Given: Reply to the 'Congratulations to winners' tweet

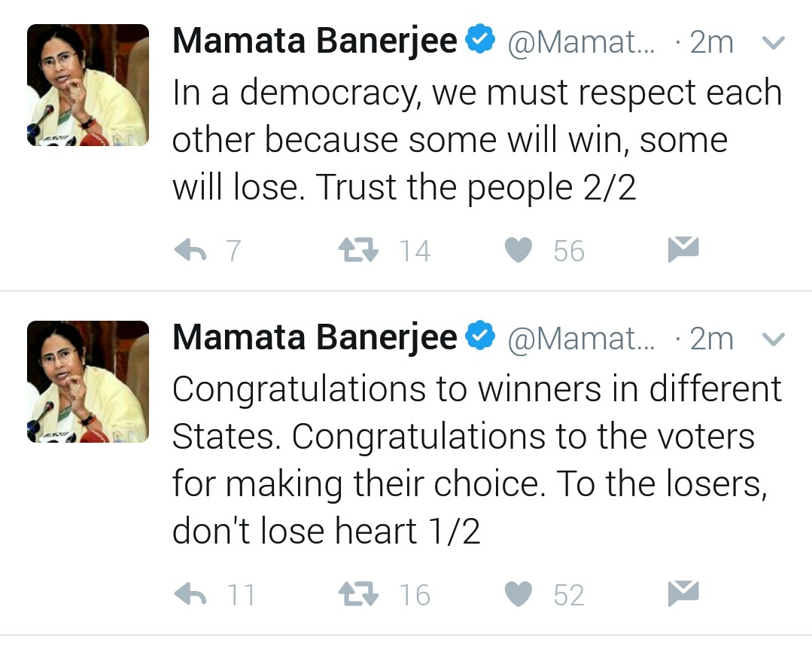Looking at the screenshot, I should pyautogui.click(x=190, y=595).
